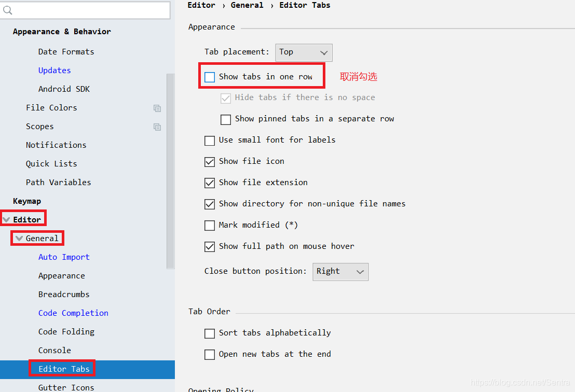575x392 pixels.
Task: Click the copy icon beside Scopes
Action: pyautogui.click(x=157, y=127)
